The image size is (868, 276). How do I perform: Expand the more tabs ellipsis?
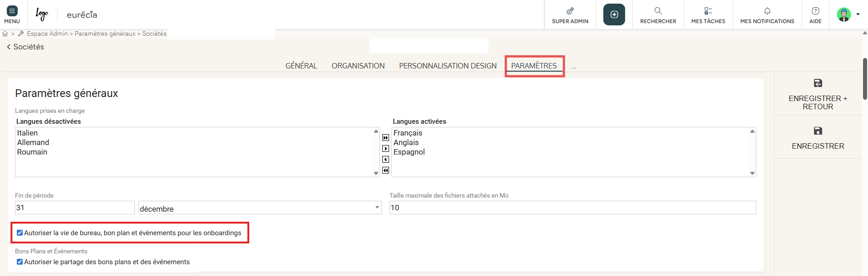(574, 67)
